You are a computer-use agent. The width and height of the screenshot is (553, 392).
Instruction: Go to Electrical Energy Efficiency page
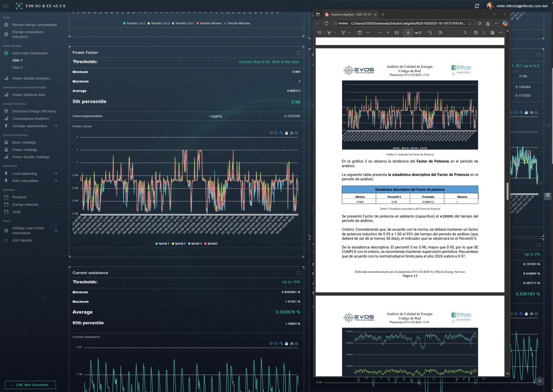click(34, 111)
